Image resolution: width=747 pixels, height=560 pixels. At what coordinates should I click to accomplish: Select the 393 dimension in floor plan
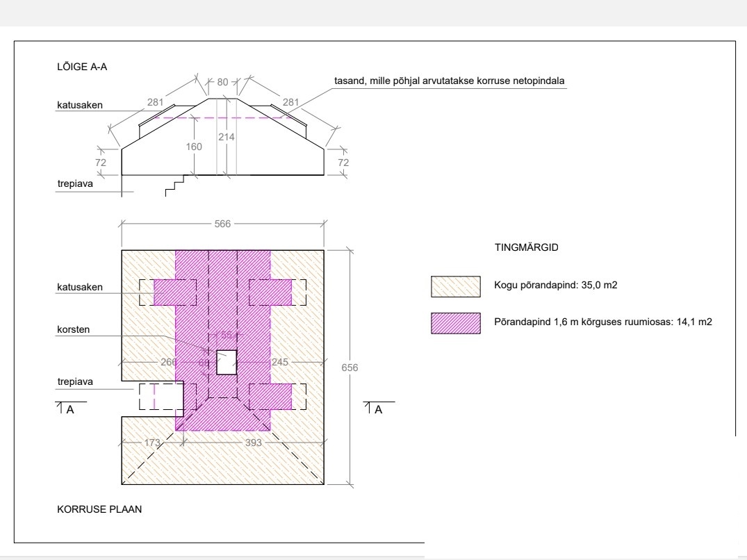254,442
